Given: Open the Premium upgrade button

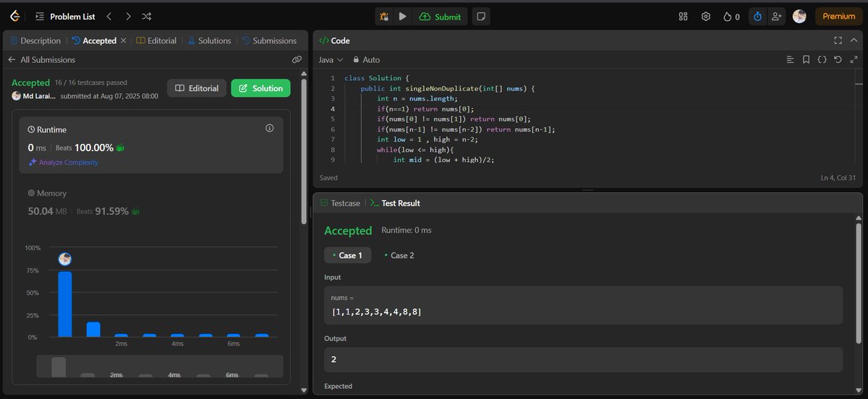Looking at the screenshot, I should pyautogui.click(x=839, y=16).
